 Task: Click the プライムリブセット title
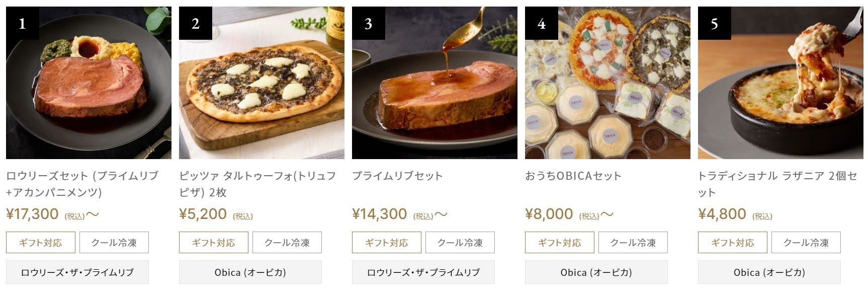click(x=397, y=176)
